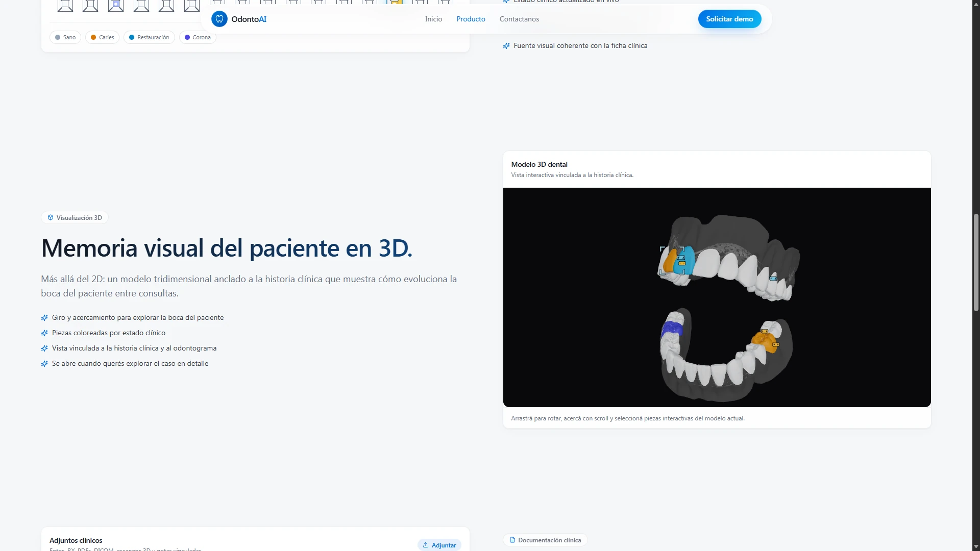Select the Corona legend chip

[x=198, y=37]
